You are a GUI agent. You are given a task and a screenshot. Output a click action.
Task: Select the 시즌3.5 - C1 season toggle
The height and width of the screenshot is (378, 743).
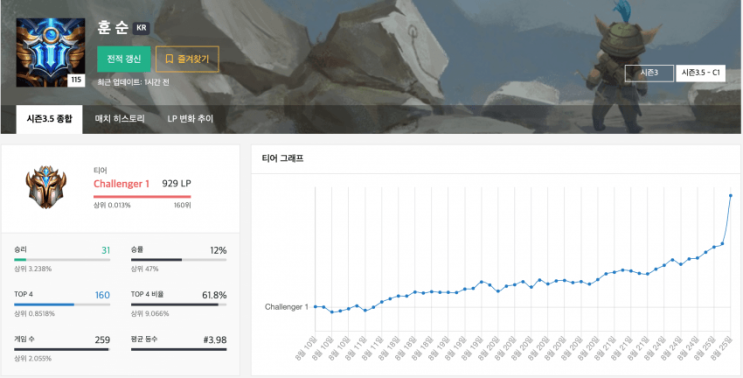pos(701,73)
